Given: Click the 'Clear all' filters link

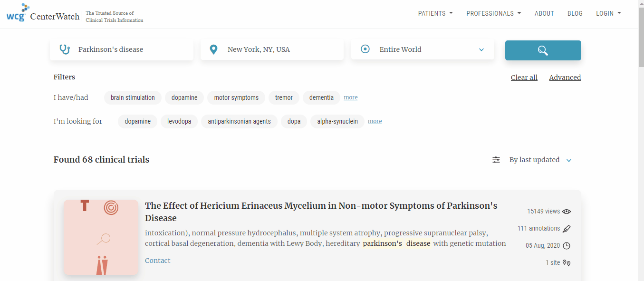Looking at the screenshot, I should [x=524, y=78].
